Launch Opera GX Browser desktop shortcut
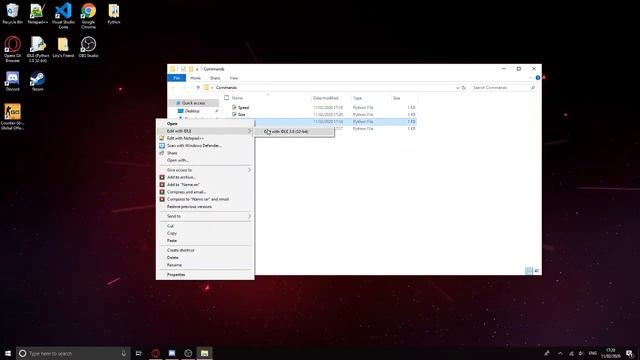640x360 pixels. tap(12, 49)
